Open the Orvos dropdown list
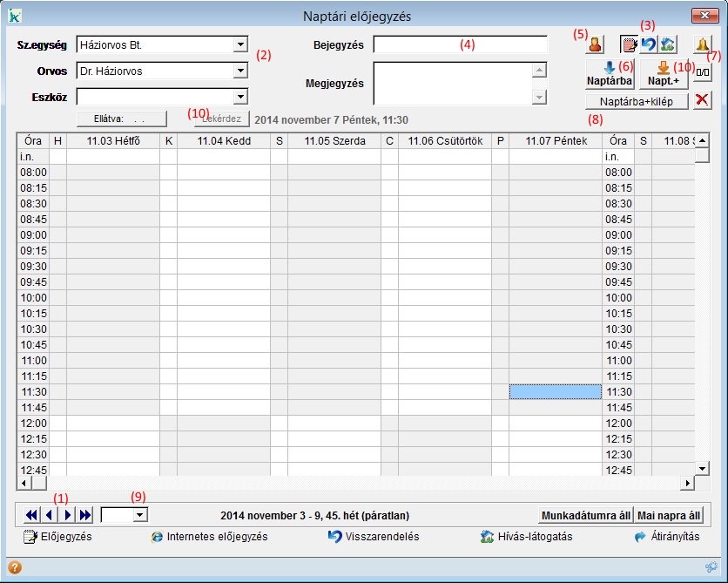The width and height of the screenshot is (728, 583). 240,71
